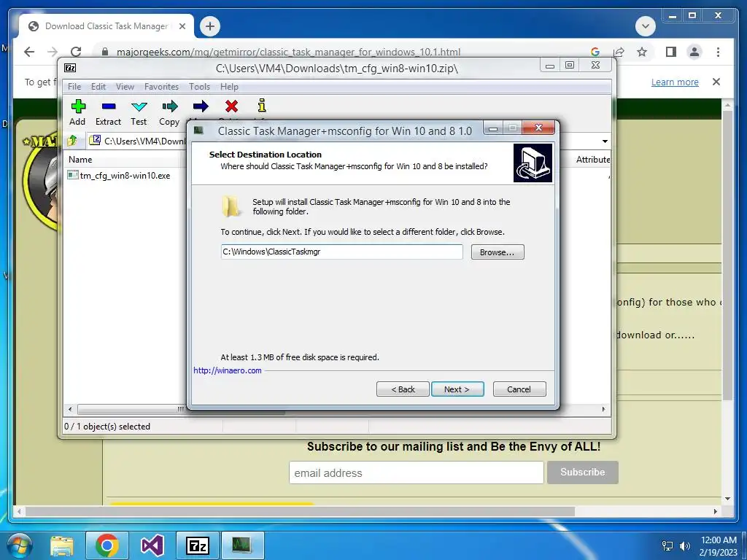Screen dimensions: 747x560
Task: Click Next in the setup wizard
Action: tap(457, 389)
